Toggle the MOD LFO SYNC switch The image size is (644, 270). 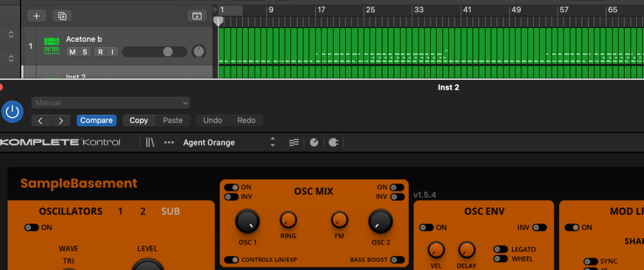pyautogui.click(x=591, y=262)
